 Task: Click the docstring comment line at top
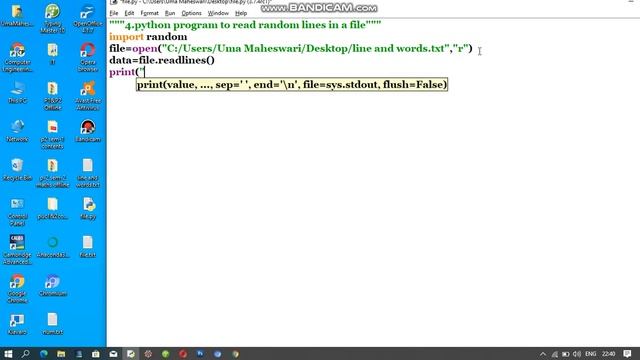245,25
